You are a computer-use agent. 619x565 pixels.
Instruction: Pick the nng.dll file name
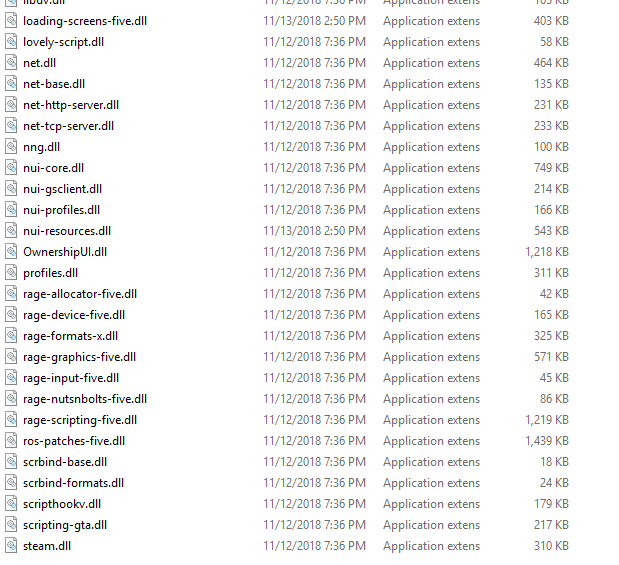[x=41, y=147]
